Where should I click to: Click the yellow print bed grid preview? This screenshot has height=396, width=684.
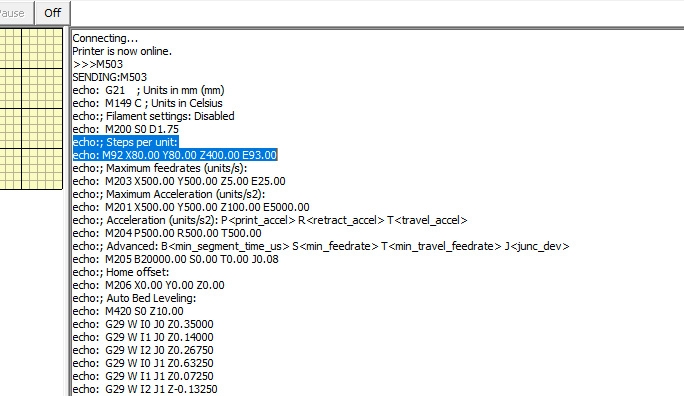[31, 109]
